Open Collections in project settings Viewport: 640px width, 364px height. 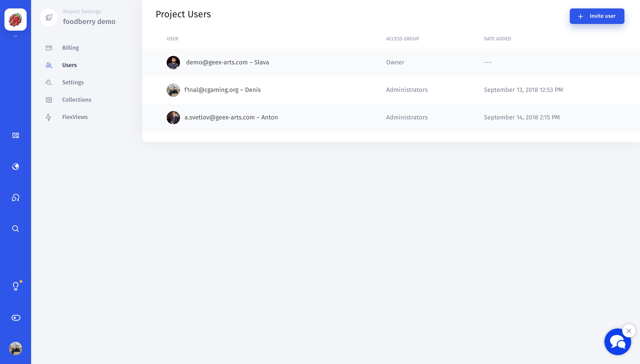click(76, 100)
